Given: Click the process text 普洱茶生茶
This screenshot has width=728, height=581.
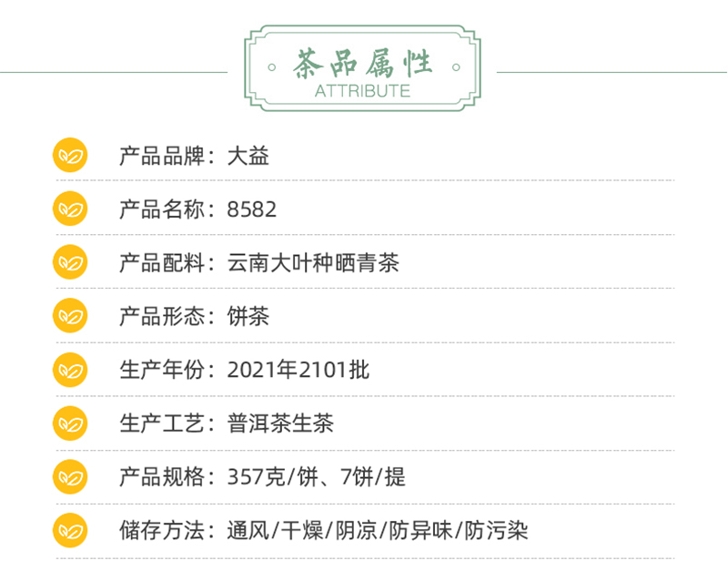Looking at the screenshot, I should [280, 423].
